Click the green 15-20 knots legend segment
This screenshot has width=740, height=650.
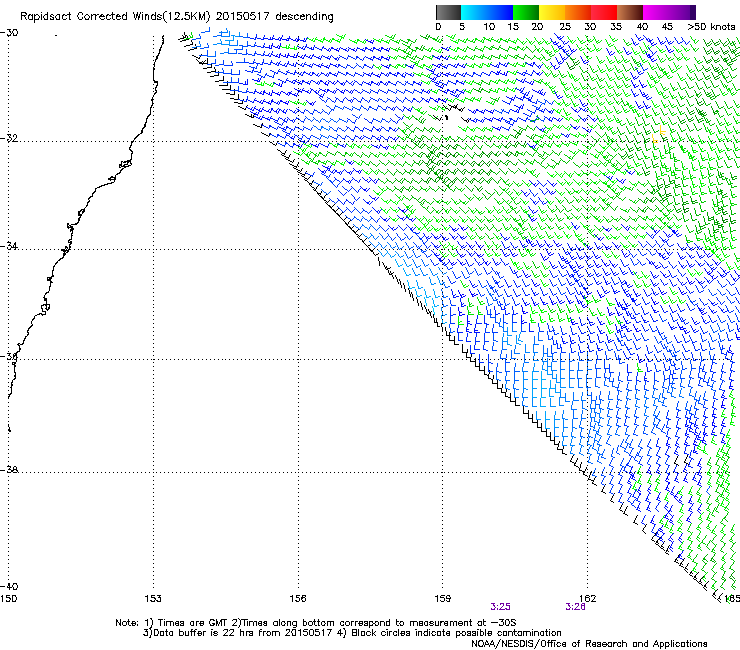pos(526,13)
